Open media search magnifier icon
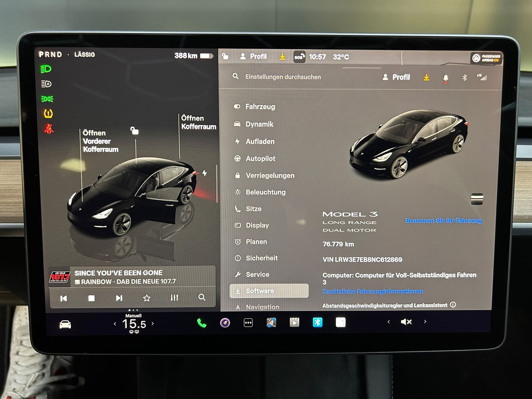 point(202,297)
